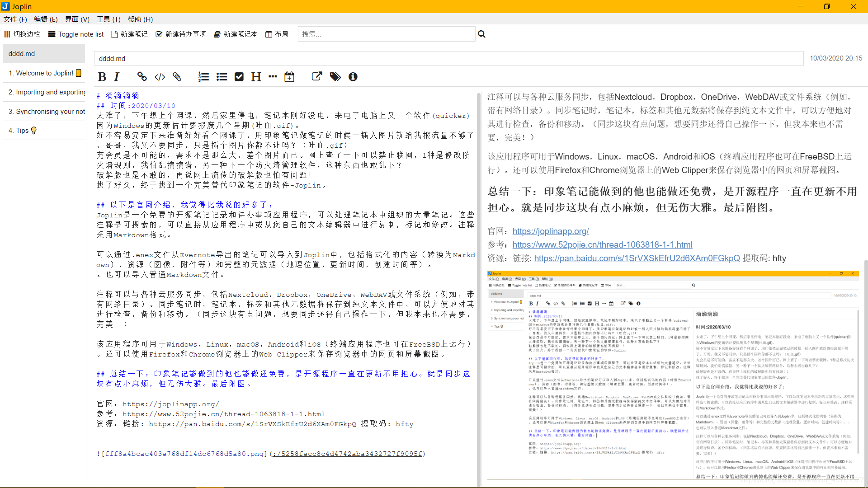Insert horizontal rule with dots icon

coord(273,77)
